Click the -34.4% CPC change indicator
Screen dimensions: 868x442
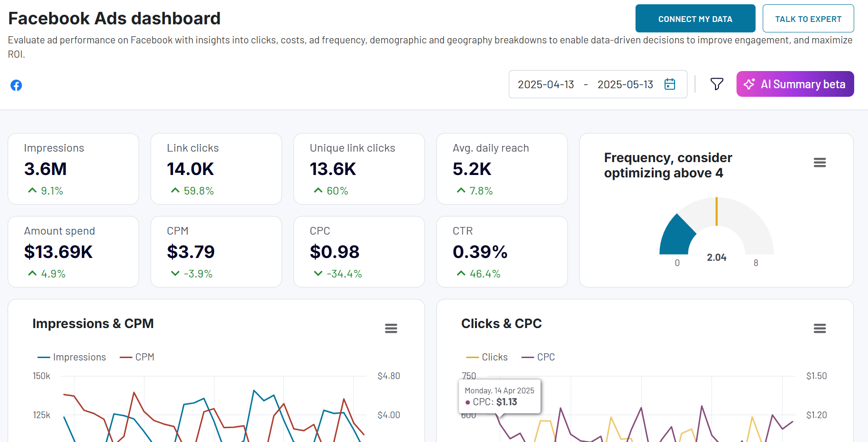pyautogui.click(x=338, y=274)
